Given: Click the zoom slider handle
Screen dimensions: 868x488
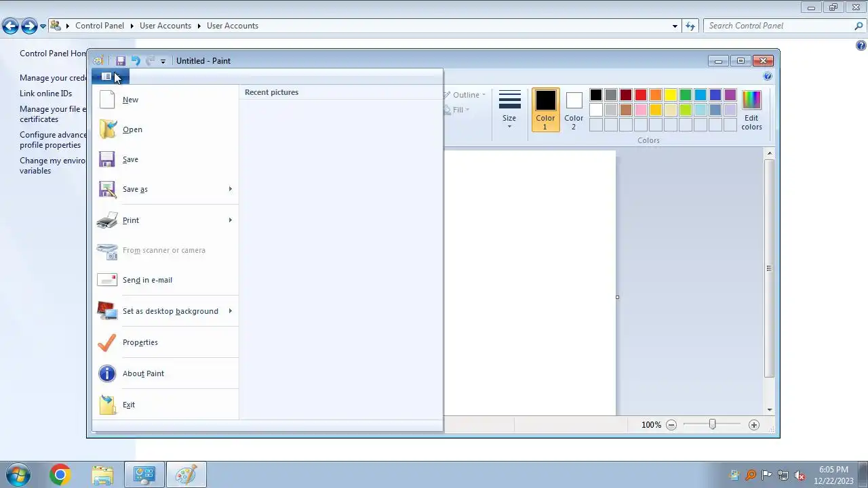Looking at the screenshot, I should click(x=712, y=424).
